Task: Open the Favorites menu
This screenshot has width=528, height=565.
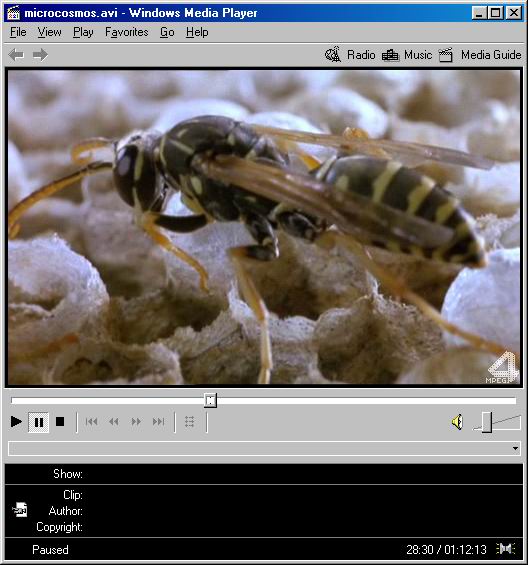Action: 127,32
